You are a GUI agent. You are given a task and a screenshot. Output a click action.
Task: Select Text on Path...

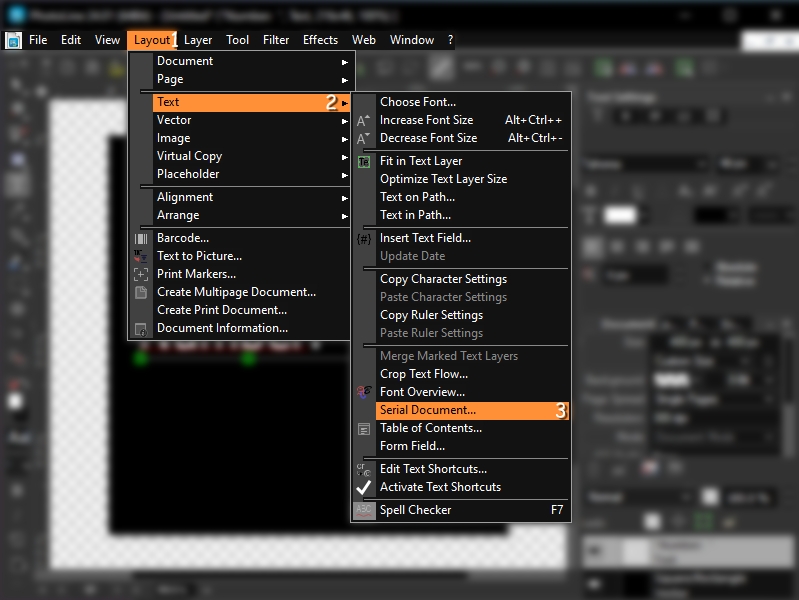417,197
